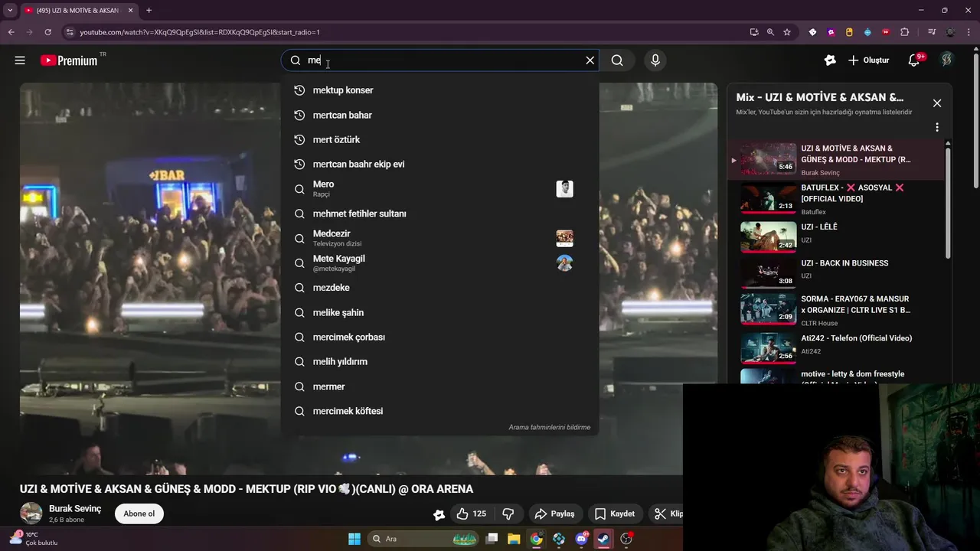This screenshot has height=551, width=980.
Task: Select current playing "UZI & MOTİVE" Mix item
Action: [835, 159]
